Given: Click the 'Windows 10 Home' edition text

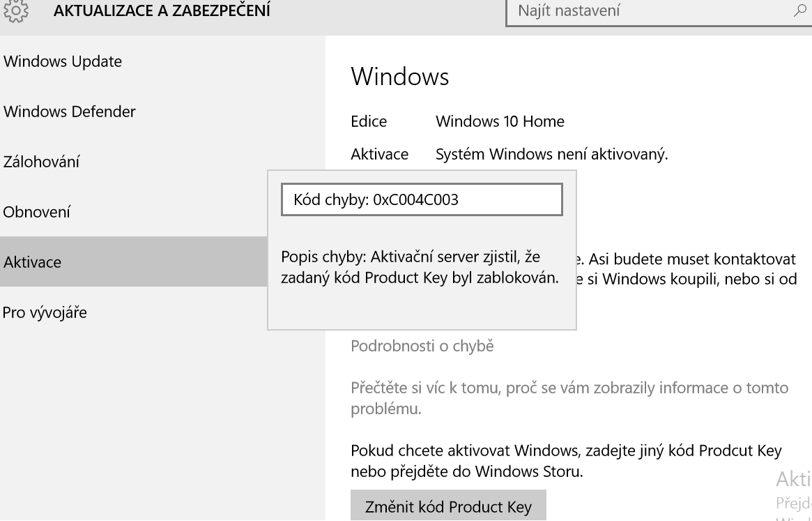Looking at the screenshot, I should [500, 122].
